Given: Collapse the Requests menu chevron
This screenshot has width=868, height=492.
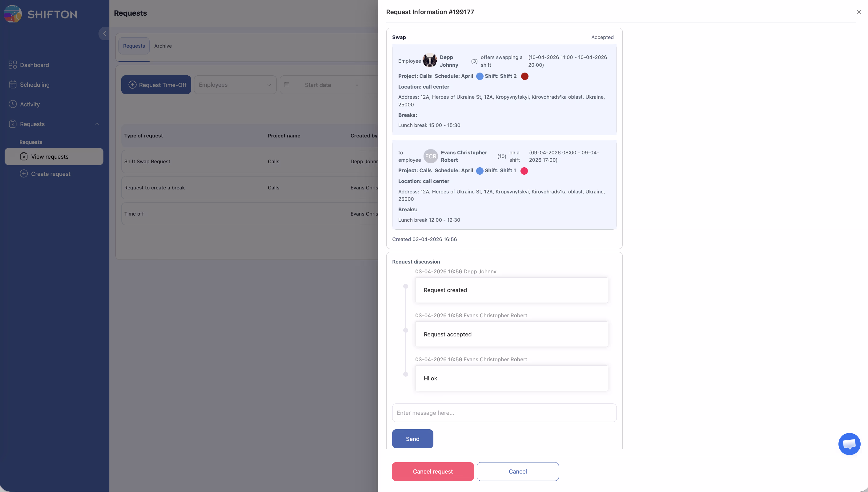Looking at the screenshot, I should (97, 124).
